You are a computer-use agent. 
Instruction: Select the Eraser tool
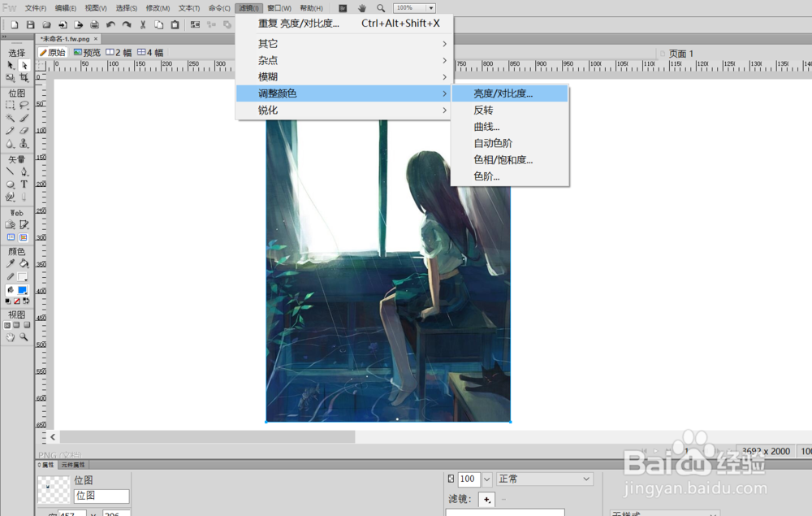tap(24, 131)
